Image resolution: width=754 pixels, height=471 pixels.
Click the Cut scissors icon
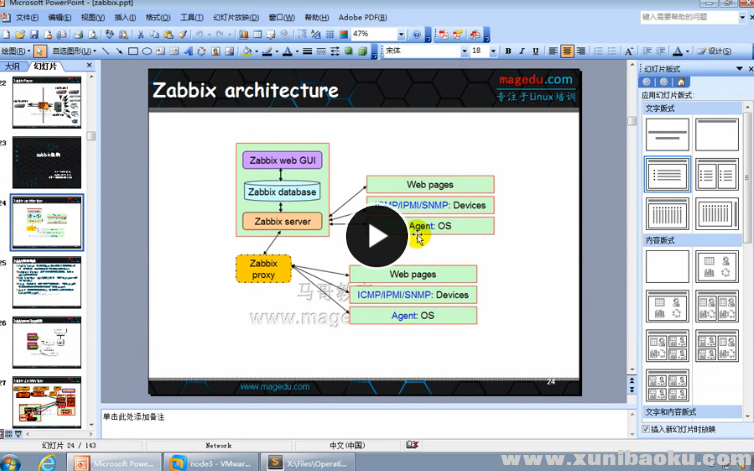(x=141, y=34)
